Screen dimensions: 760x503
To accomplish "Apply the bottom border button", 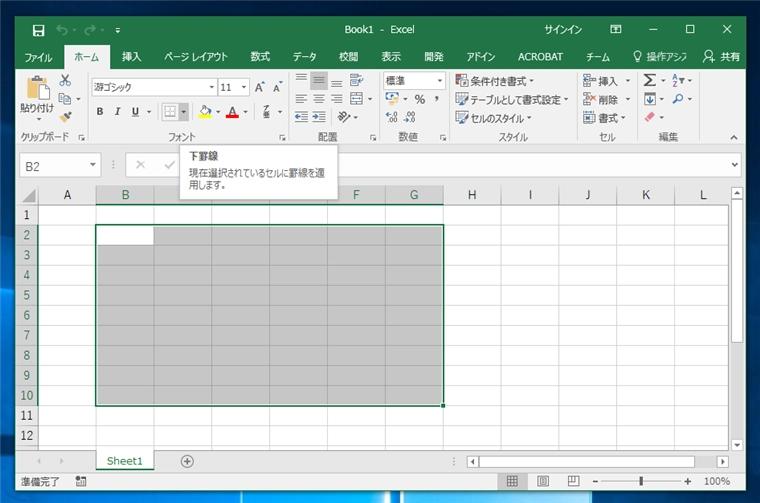I will pyautogui.click(x=170, y=112).
